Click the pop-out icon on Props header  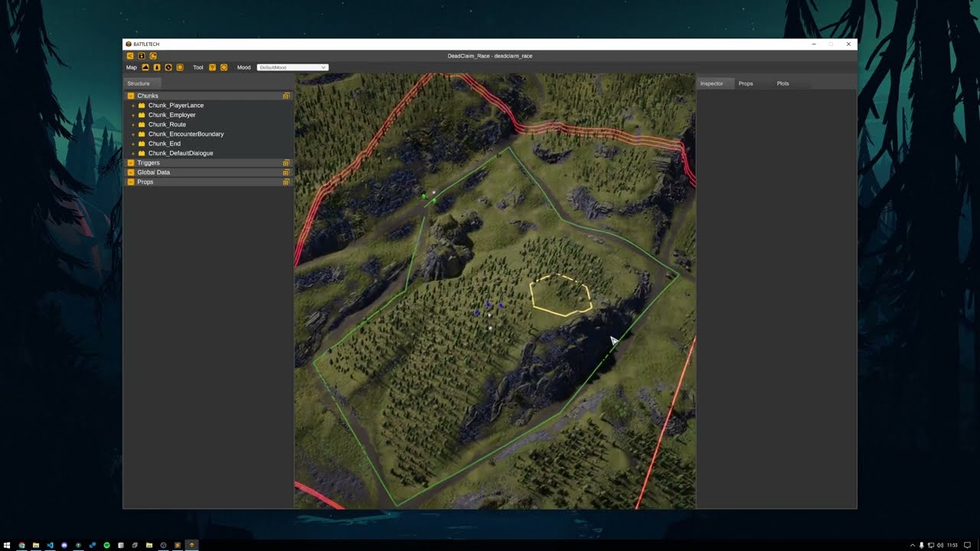[x=286, y=182]
